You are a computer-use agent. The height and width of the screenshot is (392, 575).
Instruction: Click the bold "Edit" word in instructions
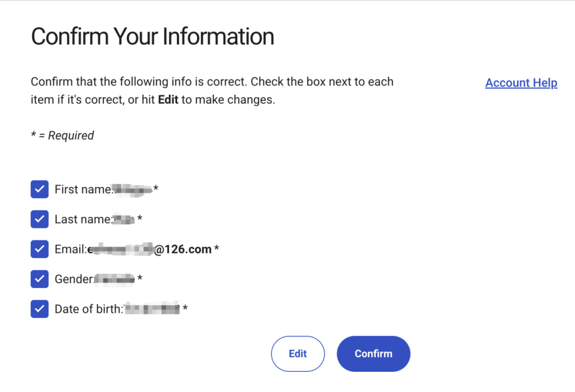click(x=168, y=100)
